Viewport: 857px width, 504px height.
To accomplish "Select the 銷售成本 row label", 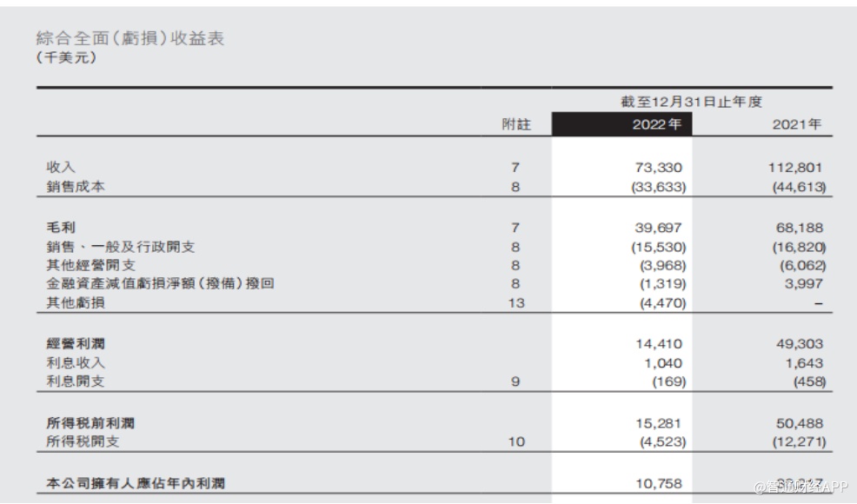I will 76,187.
